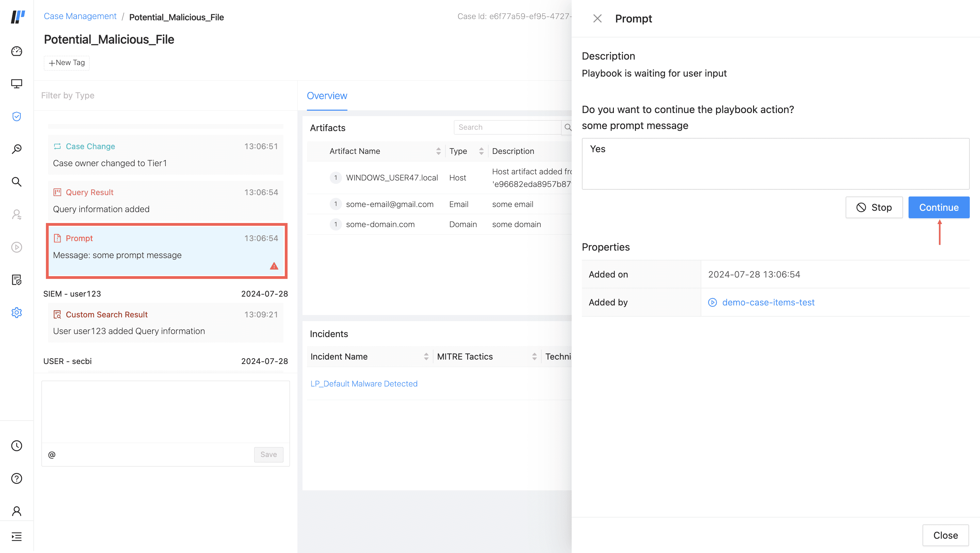The width and height of the screenshot is (980, 553).
Task: Sort artifacts by Artifact Name column
Action: pyautogui.click(x=438, y=151)
